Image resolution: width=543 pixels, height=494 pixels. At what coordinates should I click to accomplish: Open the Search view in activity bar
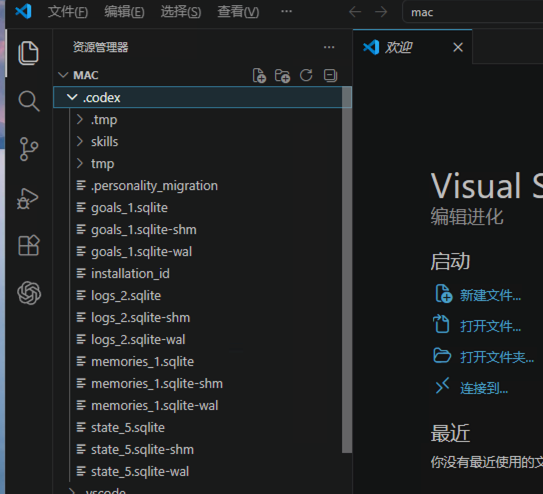point(29,101)
